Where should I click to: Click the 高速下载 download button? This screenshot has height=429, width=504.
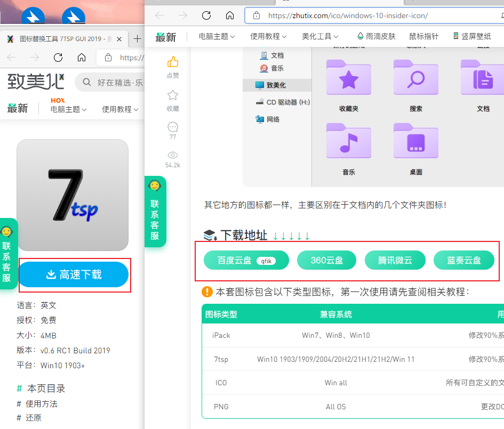74,274
